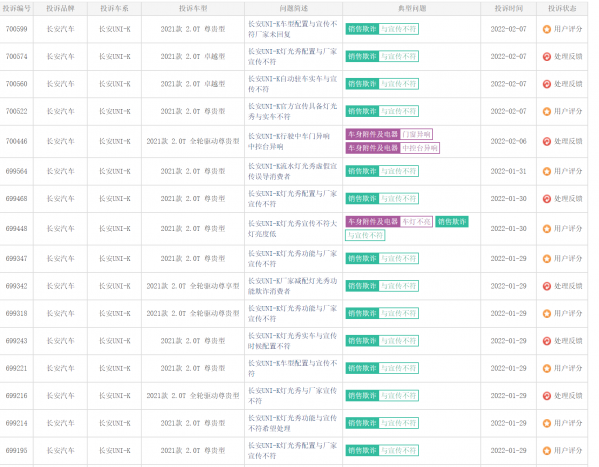The image size is (599, 467).
Task: Select the 问题简述 column header
Action: [x=293, y=8]
